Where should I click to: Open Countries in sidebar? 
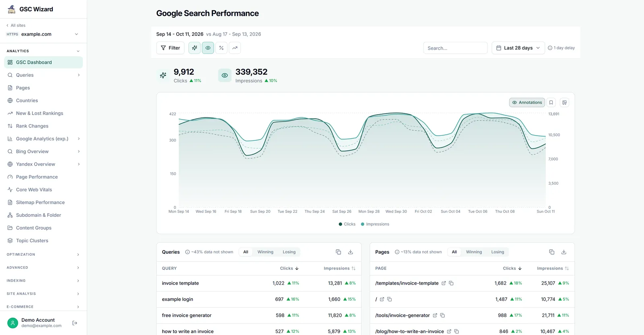(43, 101)
